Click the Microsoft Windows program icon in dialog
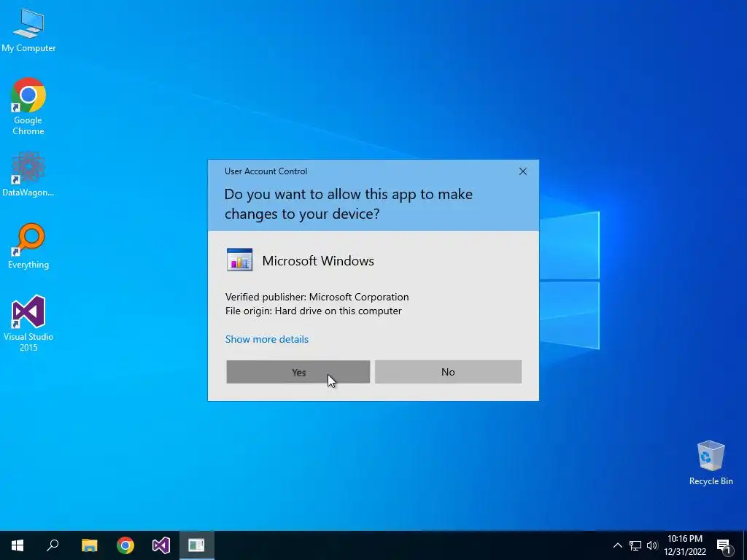Viewport: 747px width, 560px height. click(x=239, y=260)
